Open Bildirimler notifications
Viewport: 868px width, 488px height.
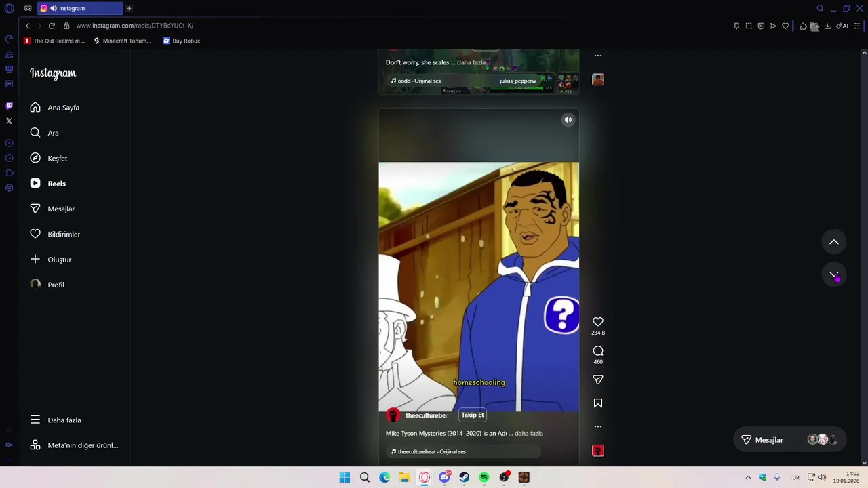click(54, 234)
